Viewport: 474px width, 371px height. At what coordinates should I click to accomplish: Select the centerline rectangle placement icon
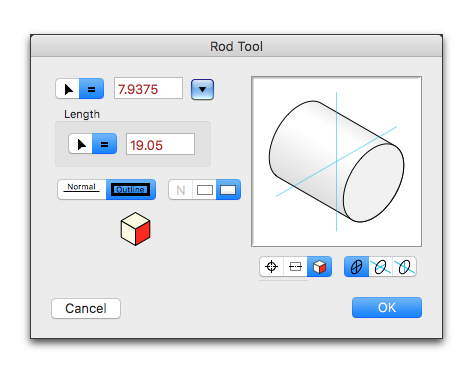click(295, 267)
